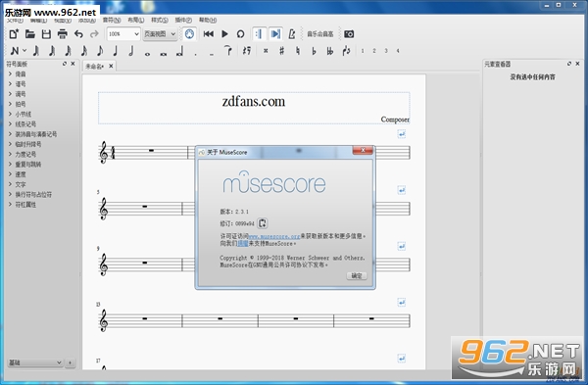Select voice 4
The image size is (588, 385).
[x=398, y=51]
